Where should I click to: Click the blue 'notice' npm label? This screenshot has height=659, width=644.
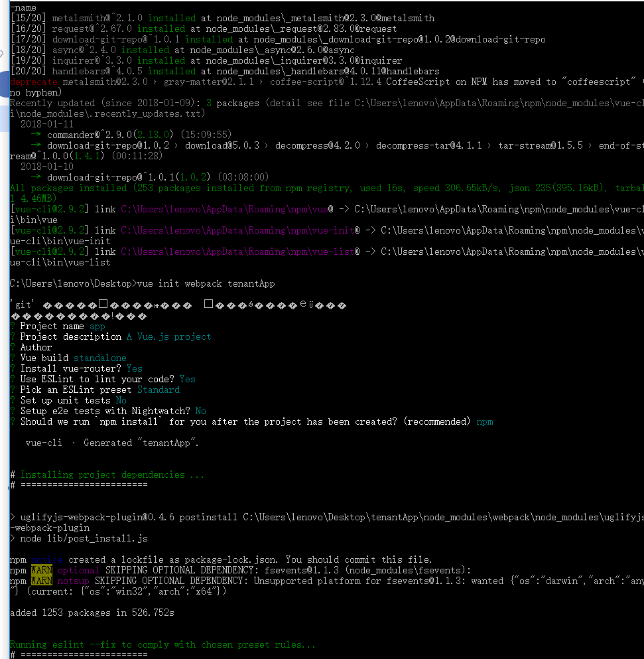click(x=46, y=560)
